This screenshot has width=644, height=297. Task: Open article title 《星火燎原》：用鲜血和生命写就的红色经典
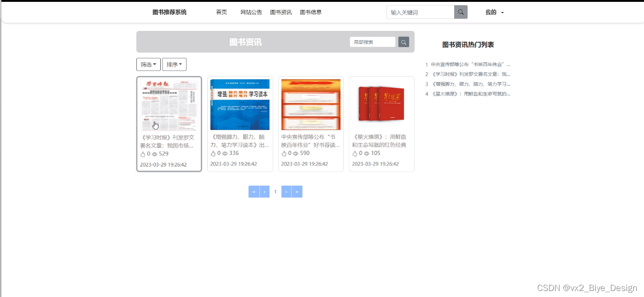pyautogui.click(x=380, y=141)
